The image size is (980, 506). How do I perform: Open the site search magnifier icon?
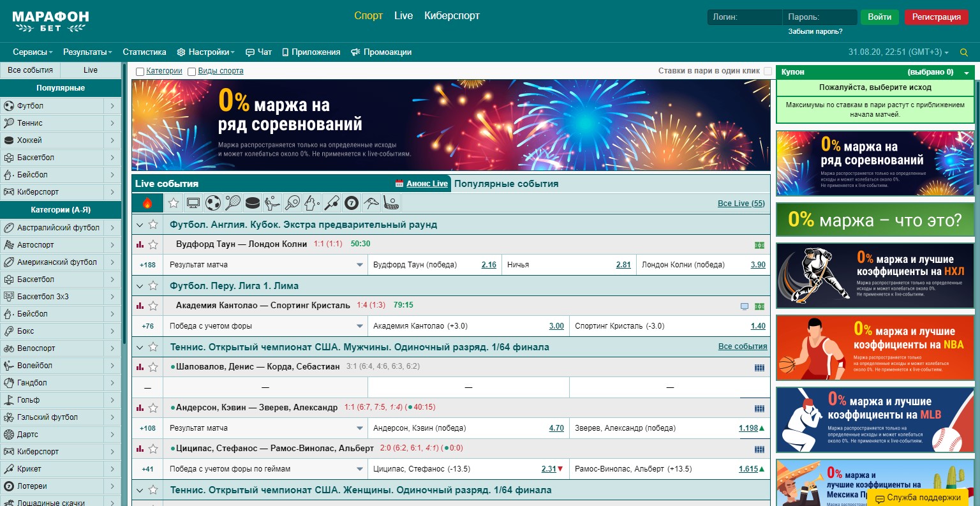click(964, 52)
